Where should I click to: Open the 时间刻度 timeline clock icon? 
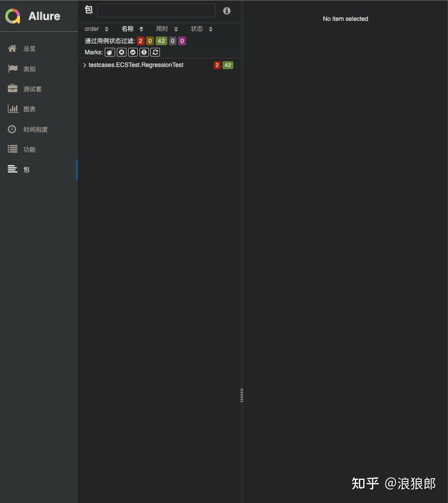pos(12,129)
